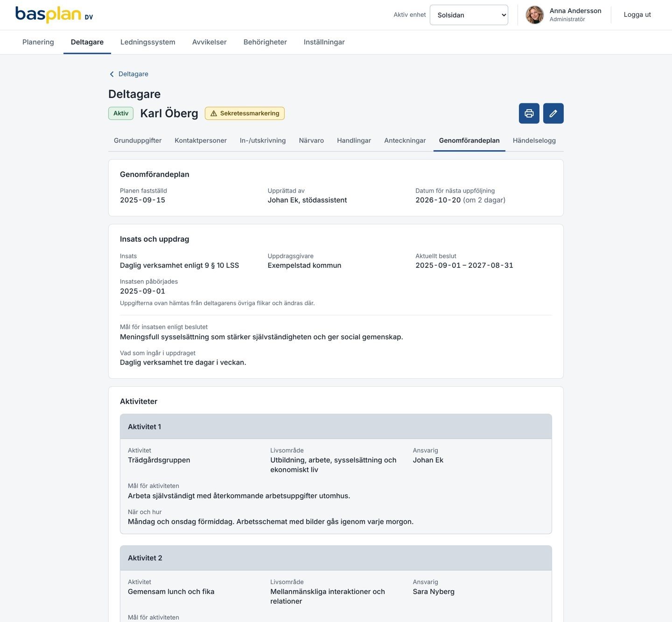
Task: Show the In-/utskrivning tab
Action: coord(263,140)
